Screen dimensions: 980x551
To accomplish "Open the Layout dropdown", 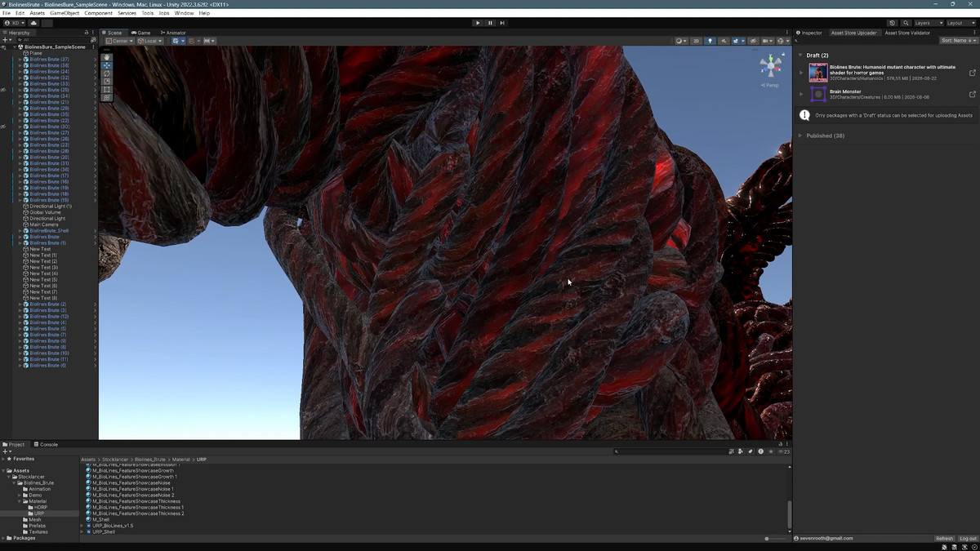I will click(x=960, y=23).
